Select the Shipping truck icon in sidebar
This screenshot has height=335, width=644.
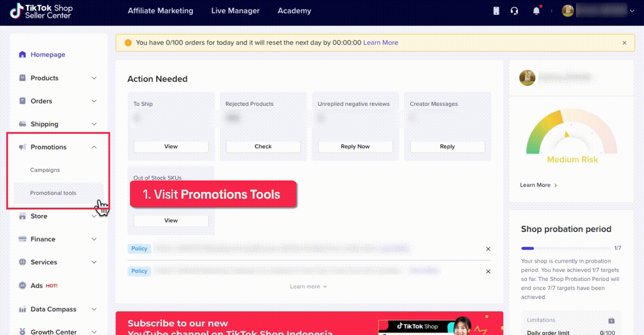[22, 124]
